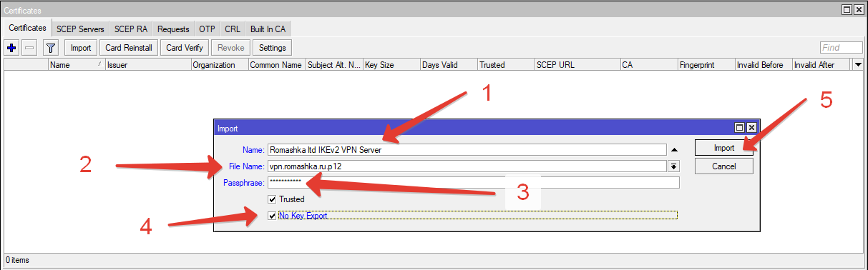Click the remove (minus) toolbar icon
This screenshot has width=868, height=270.
[29, 48]
